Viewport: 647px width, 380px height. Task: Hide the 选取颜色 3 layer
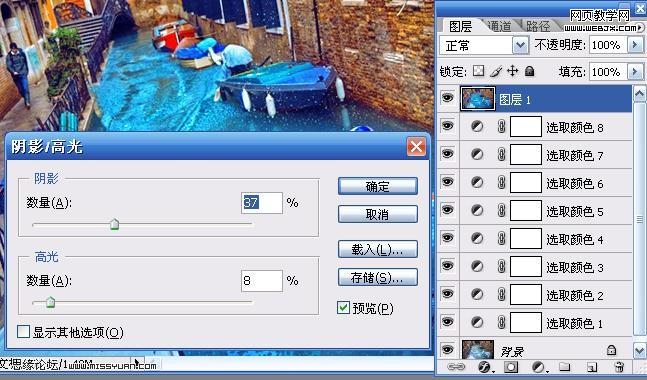(x=448, y=266)
